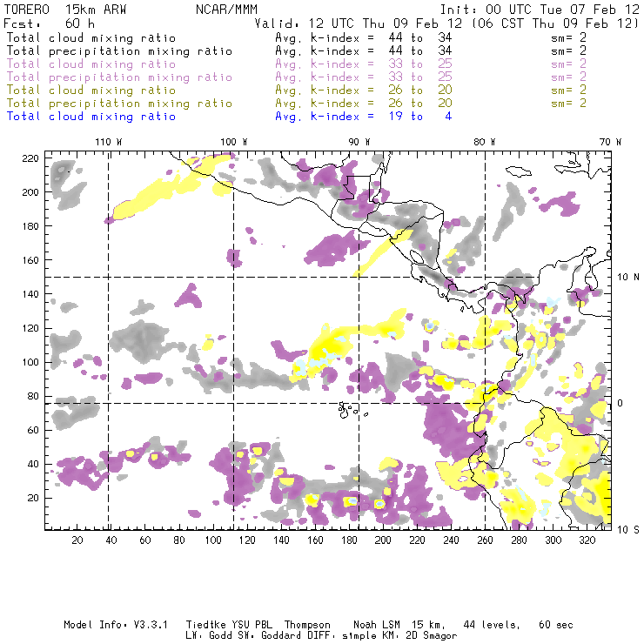Viewport: 644px width, 644px height.
Task: Click the purple "Avg. k-index = 33 to 25" on the cloud row
Action: [364, 64]
